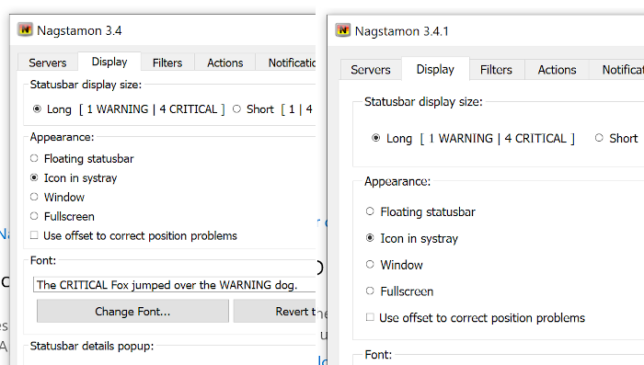Select Long statusbar size in Nagstamon 3.4

[37, 109]
